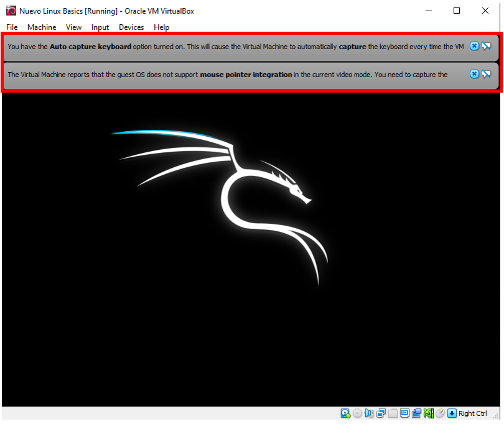
Task: Click the optical drives status icon
Action: tap(358, 413)
